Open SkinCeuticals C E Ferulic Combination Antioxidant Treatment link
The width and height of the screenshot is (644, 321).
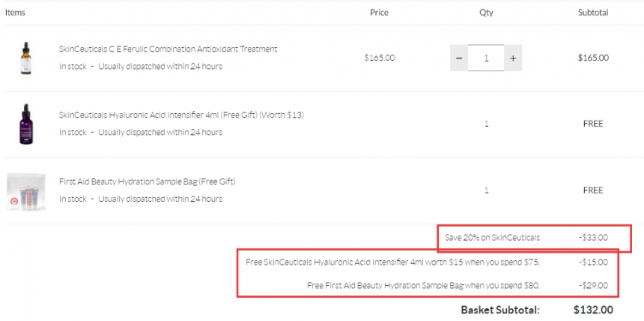[x=168, y=49]
